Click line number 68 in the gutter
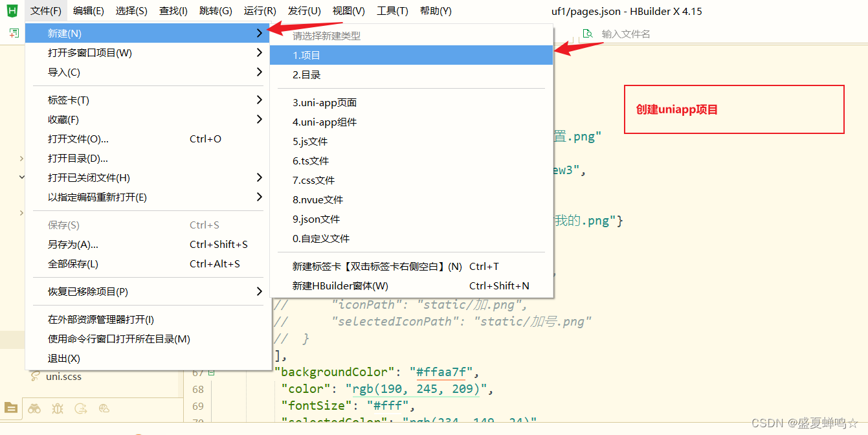 point(197,389)
